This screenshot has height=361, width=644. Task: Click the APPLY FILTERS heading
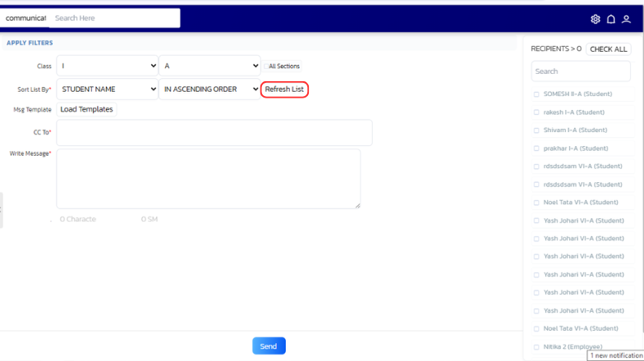pyautogui.click(x=30, y=43)
